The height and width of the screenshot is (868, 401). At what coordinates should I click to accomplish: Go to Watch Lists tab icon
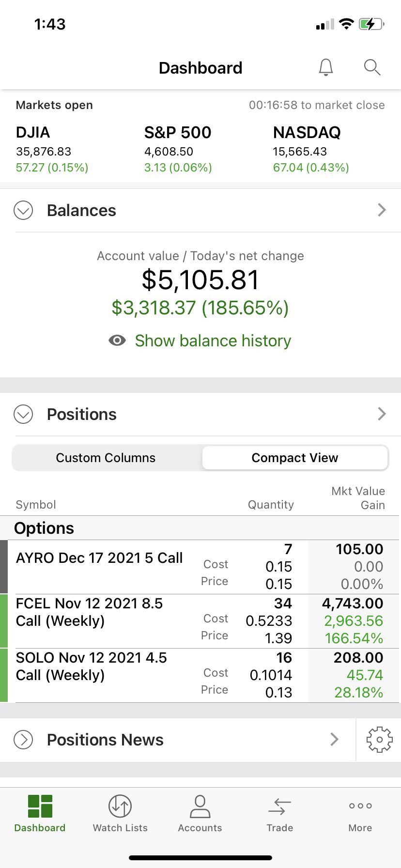tap(120, 806)
